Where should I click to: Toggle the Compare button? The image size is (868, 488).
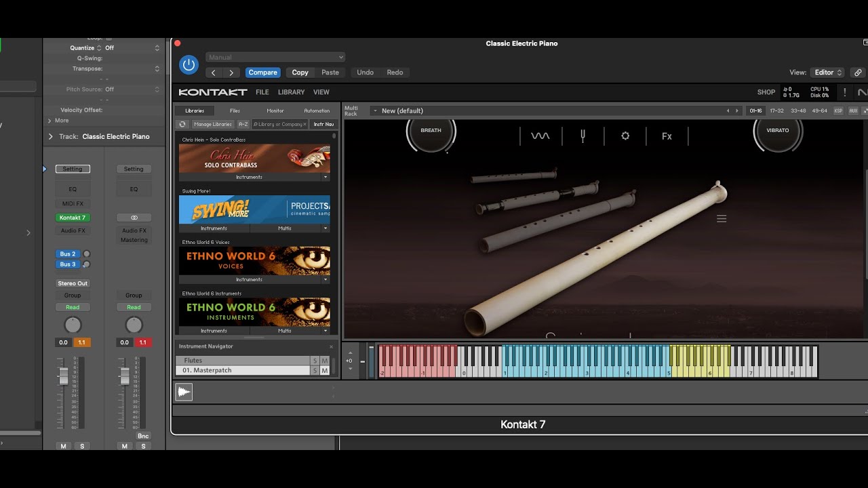click(262, 73)
